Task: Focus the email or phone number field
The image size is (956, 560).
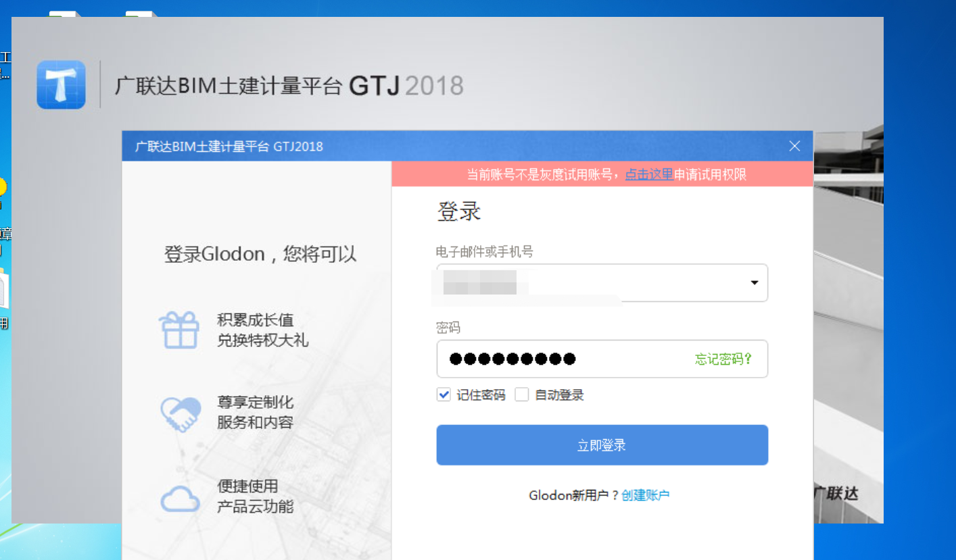Action: pos(602,282)
